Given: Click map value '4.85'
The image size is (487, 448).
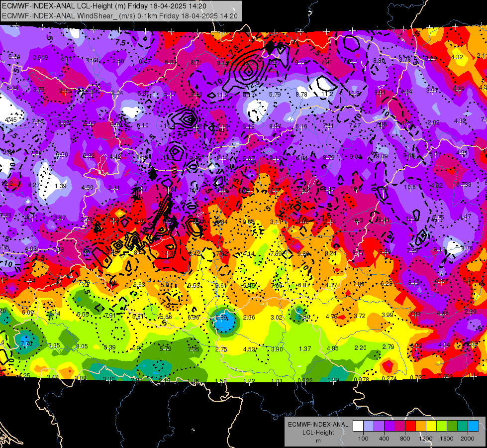Looking at the screenshot, I should 333,348.
